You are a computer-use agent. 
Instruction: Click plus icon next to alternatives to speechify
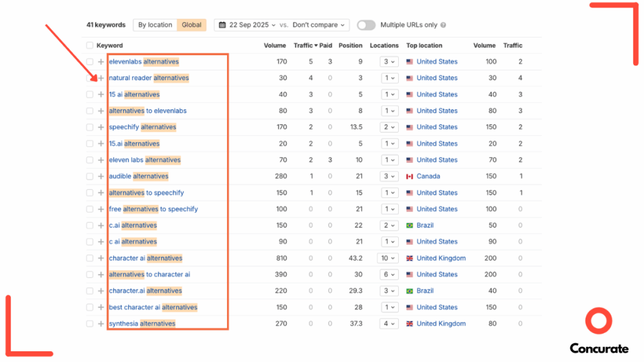[x=101, y=193]
